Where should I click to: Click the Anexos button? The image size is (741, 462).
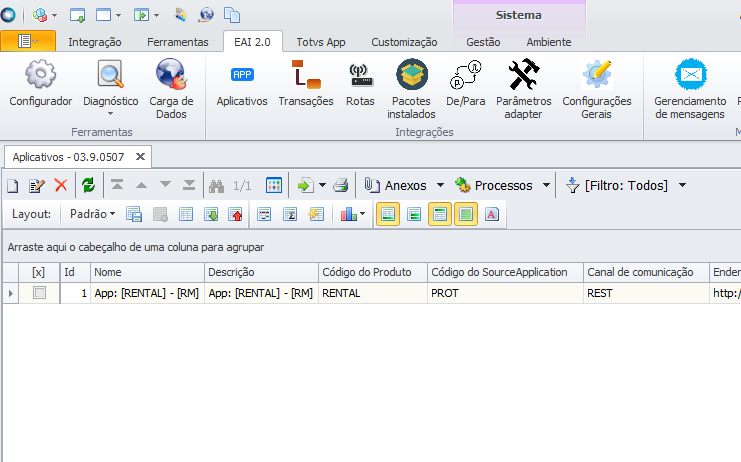(396, 185)
